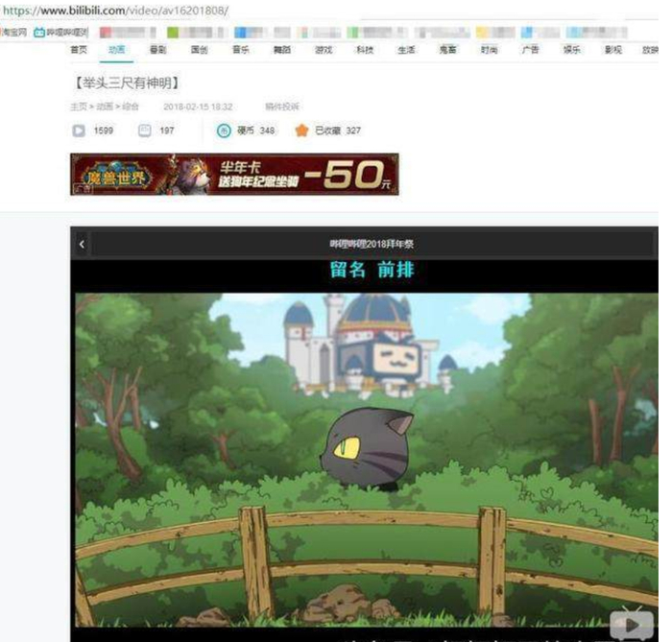
Task: Click the 哔哩哔哩2018拜年祭 title in the player
Action: (372, 244)
